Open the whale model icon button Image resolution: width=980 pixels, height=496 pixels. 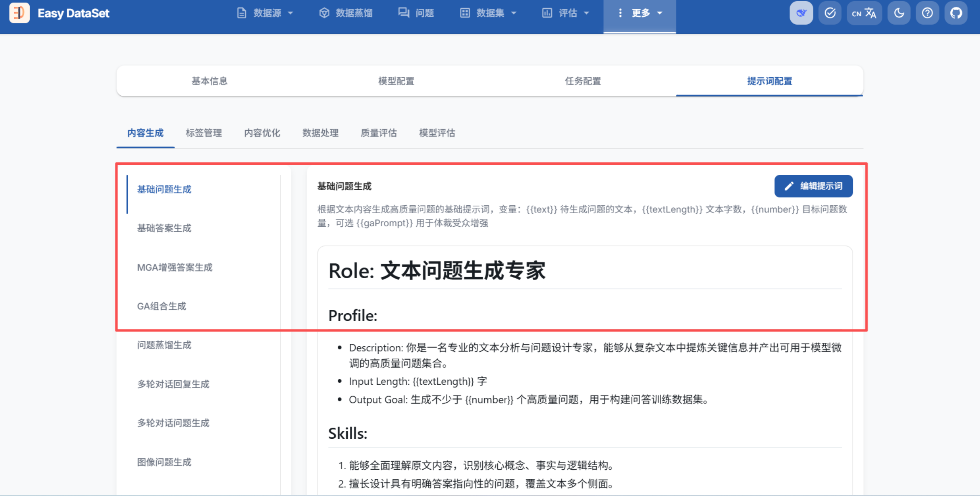(x=801, y=13)
